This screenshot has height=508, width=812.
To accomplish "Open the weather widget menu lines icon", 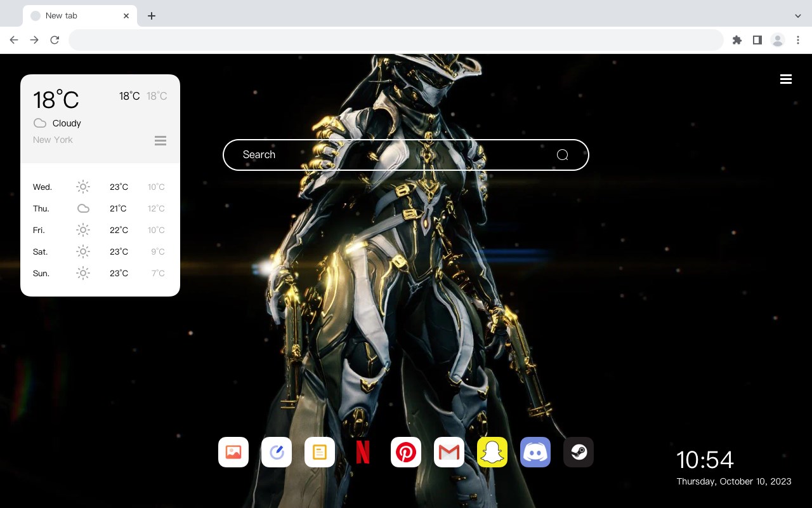I will click(160, 140).
